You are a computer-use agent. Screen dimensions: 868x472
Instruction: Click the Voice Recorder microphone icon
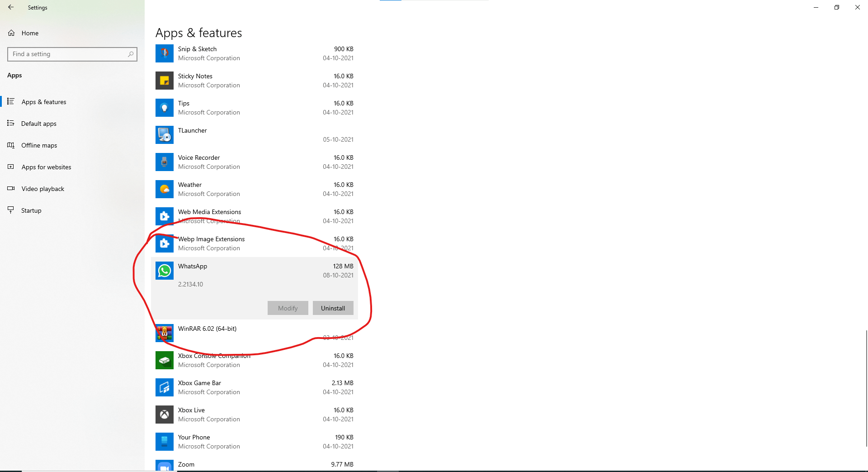[x=165, y=162]
